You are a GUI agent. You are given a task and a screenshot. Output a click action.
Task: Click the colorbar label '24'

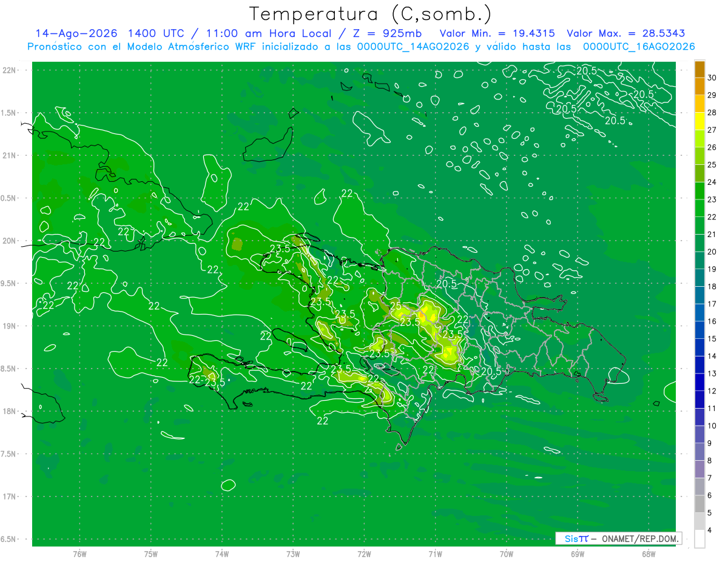(712, 182)
